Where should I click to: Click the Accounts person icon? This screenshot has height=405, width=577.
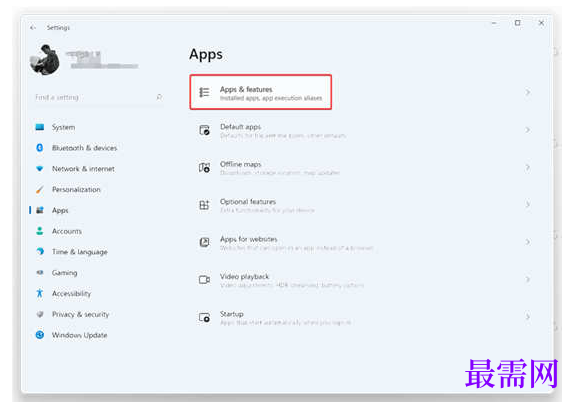[x=40, y=231]
